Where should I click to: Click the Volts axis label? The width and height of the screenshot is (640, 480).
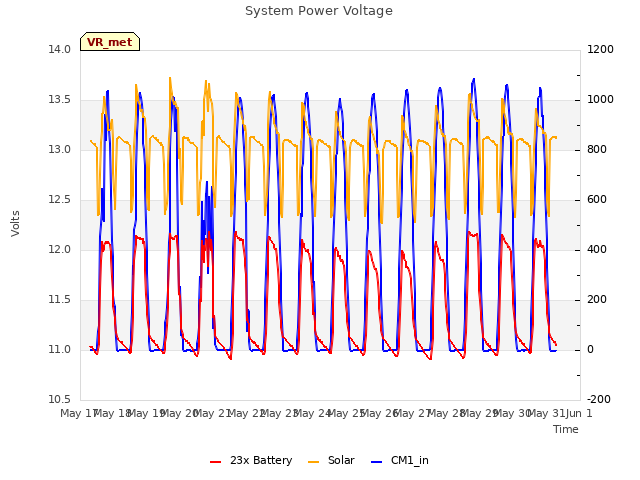pos(16,224)
